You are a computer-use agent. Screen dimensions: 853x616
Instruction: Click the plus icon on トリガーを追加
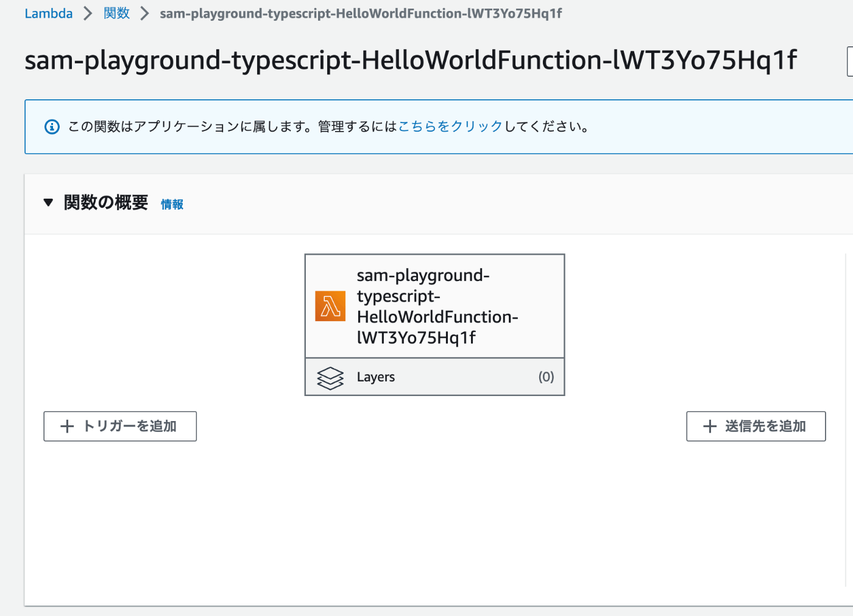(x=67, y=427)
